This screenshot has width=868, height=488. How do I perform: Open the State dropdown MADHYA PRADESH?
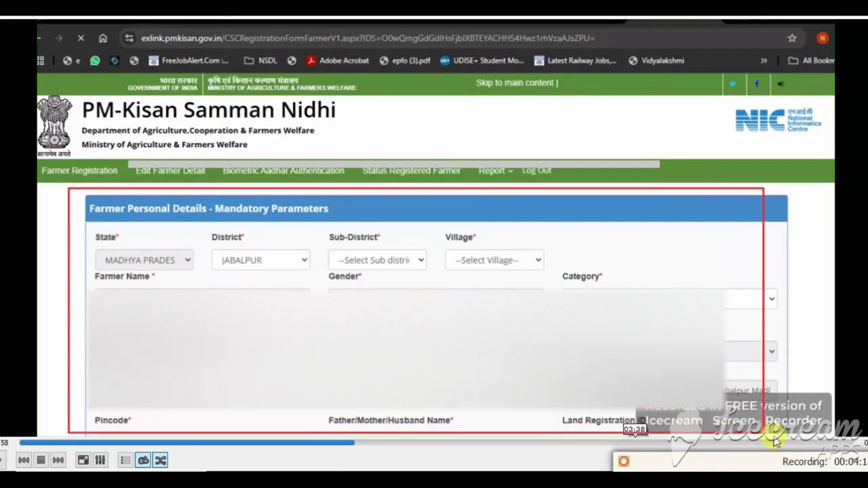(144, 260)
